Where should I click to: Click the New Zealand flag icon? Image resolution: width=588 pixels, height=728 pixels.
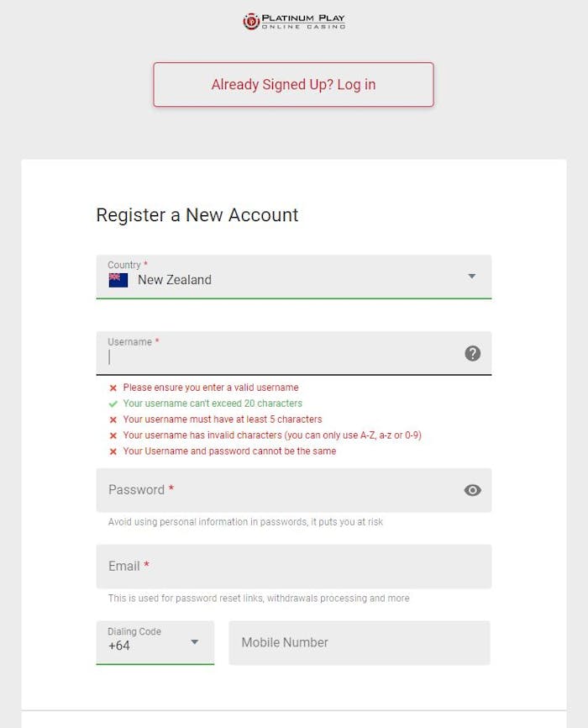point(118,280)
